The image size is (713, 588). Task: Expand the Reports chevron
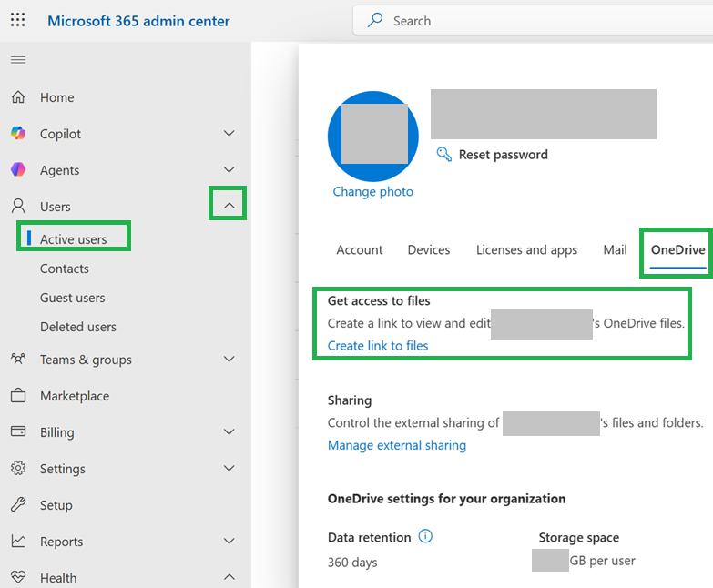(x=229, y=541)
